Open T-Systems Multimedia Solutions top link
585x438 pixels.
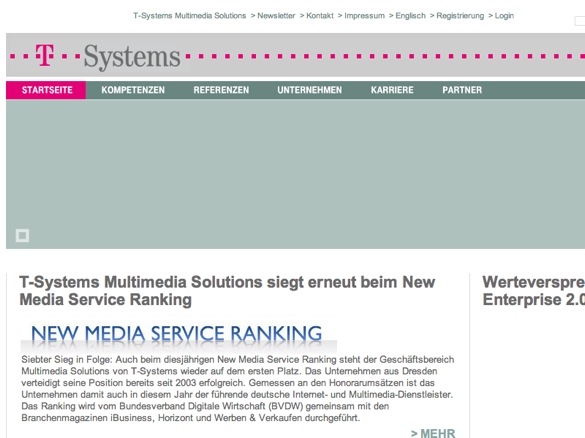click(x=190, y=16)
